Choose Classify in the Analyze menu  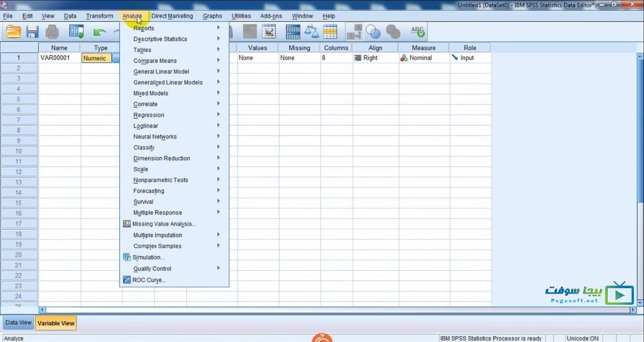(174, 147)
